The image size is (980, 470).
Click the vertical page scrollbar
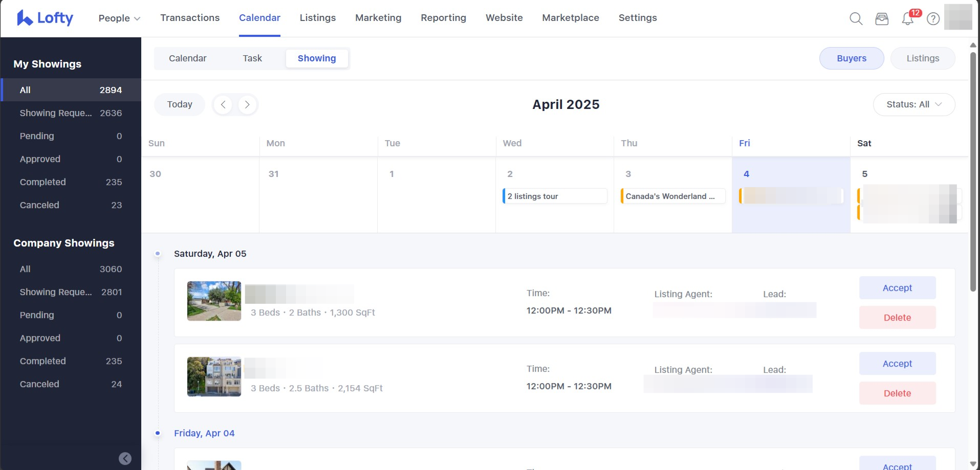[973, 171]
